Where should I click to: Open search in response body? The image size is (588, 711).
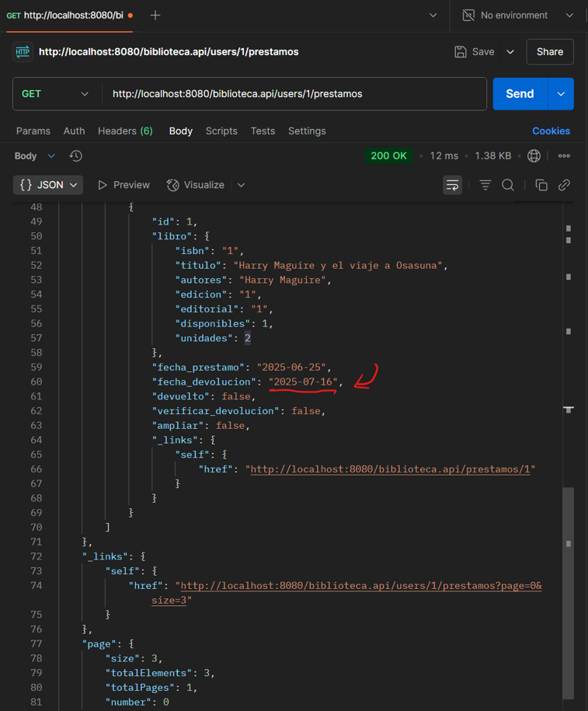point(508,185)
